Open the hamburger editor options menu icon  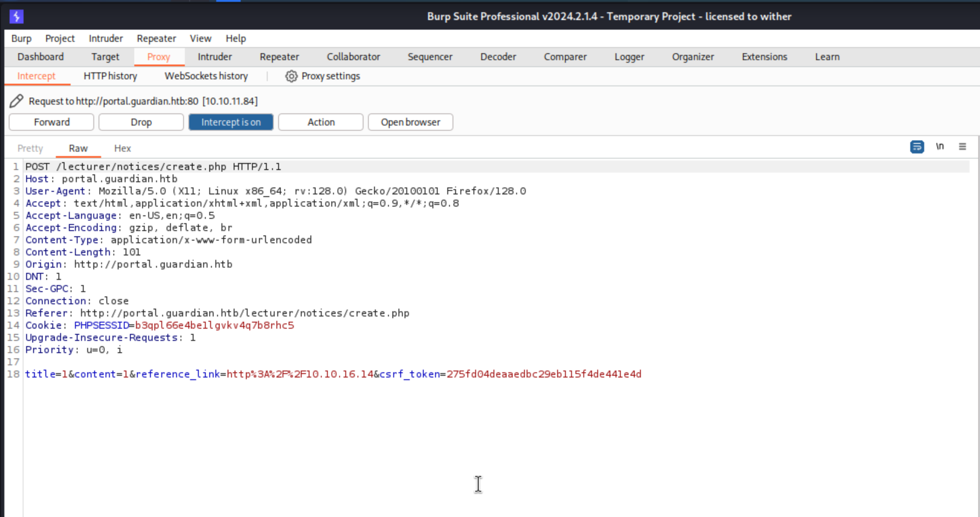pyautogui.click(x=963, y=147)
